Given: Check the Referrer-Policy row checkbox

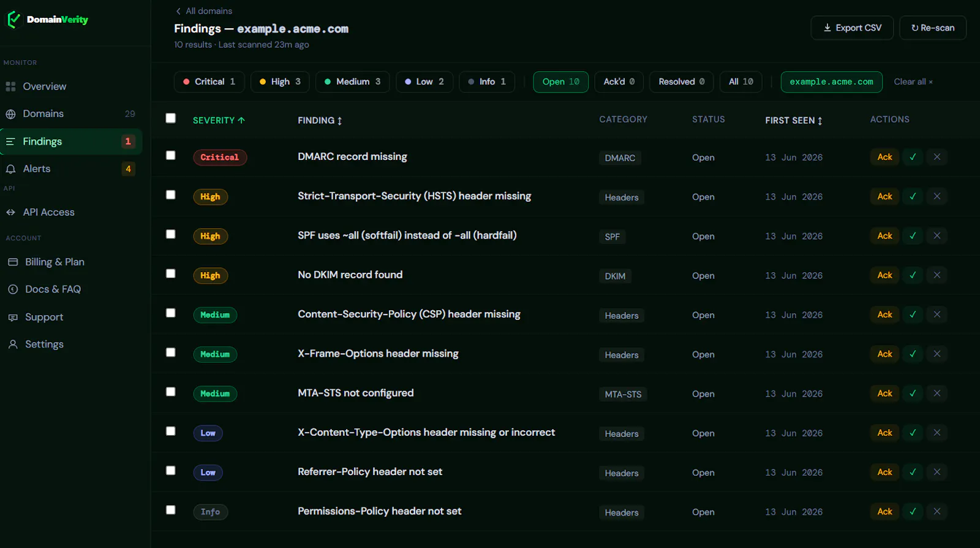Looking at the screenshot, I should pos(171,471).
